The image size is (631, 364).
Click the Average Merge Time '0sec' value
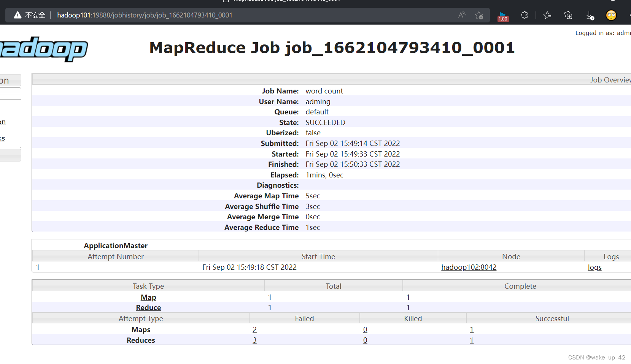[313, 217]
